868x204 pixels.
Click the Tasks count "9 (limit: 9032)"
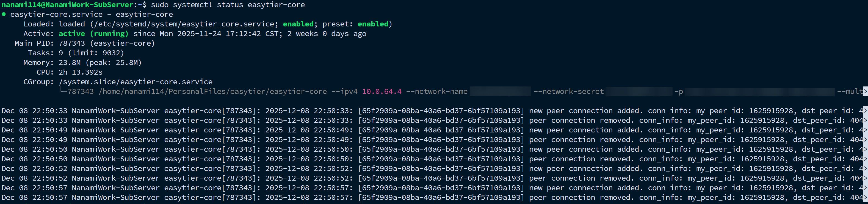tap(91, 53)
